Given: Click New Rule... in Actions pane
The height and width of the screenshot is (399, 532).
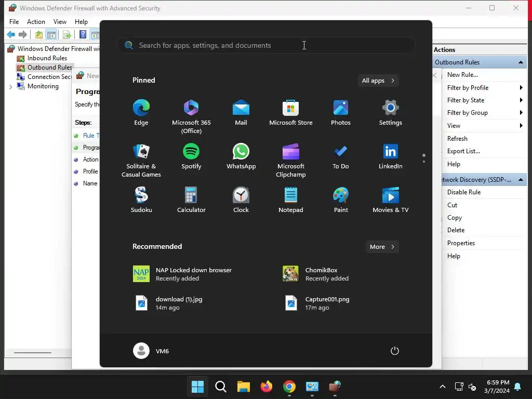Looking at the screenshot, I should (x=462, y=75).
